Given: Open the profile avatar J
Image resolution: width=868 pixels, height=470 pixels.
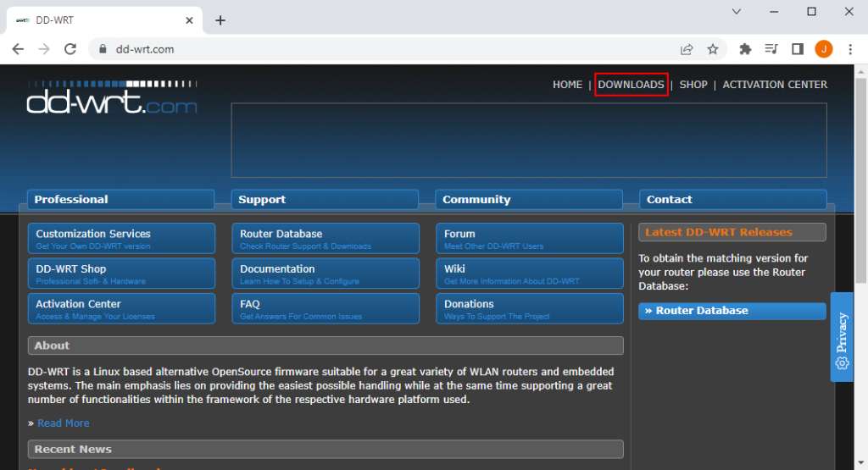Looking at the screenshot, I should 824,49.
